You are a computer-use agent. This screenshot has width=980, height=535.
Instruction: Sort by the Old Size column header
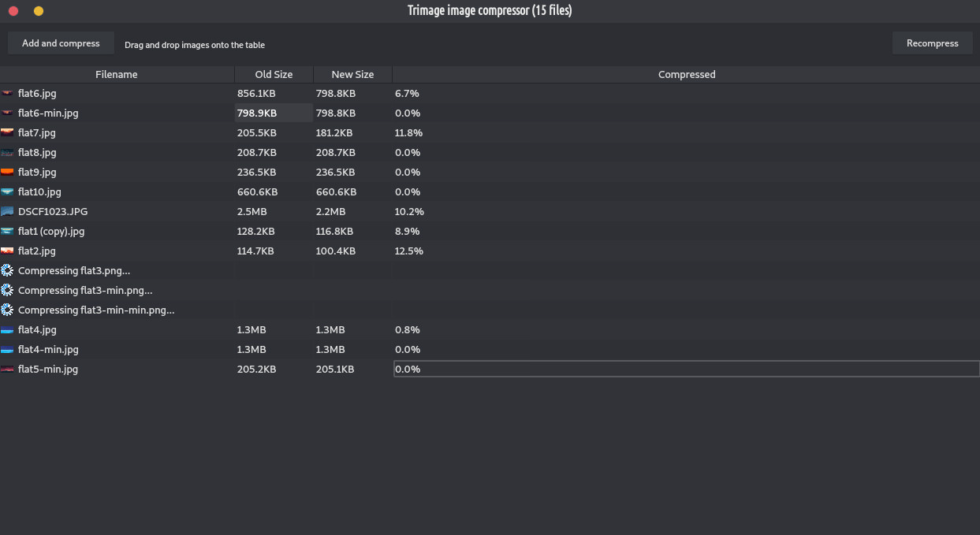pos(274,74)
